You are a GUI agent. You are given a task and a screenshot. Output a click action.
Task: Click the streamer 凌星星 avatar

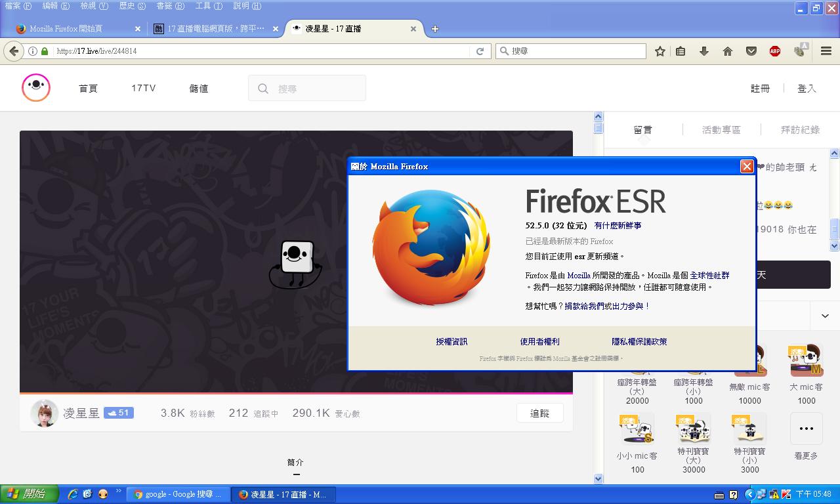[45, 413]
